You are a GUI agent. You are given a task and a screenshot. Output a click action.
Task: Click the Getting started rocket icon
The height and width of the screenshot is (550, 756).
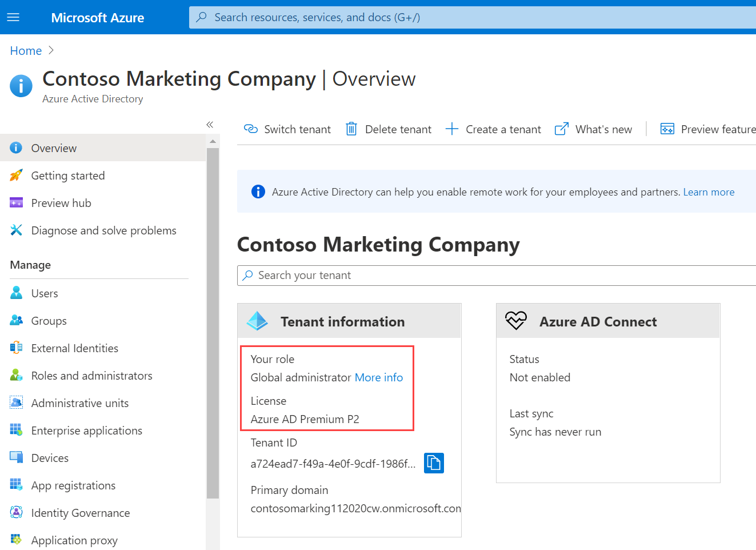click(16, 176)
